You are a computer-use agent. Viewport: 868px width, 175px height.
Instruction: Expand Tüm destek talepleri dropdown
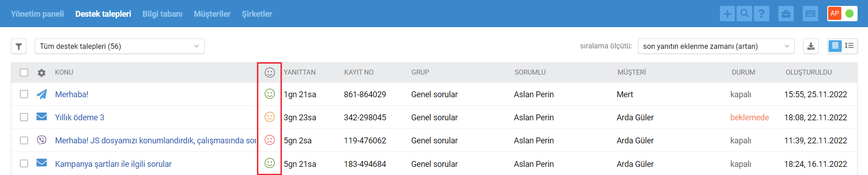point(120,46)
